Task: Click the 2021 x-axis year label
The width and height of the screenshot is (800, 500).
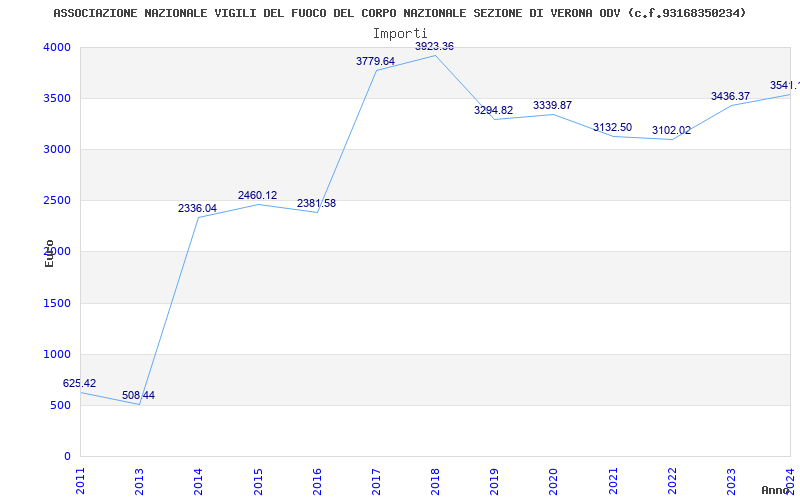Action: click(613, 481)
